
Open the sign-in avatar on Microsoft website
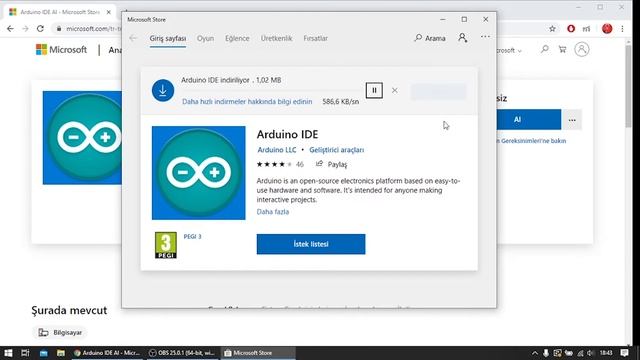click(582, 49)
